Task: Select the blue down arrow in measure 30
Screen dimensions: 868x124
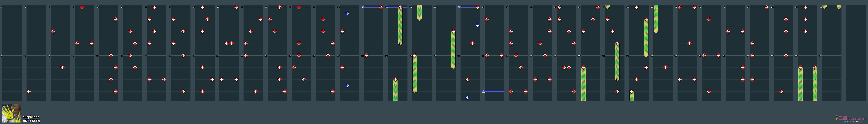Action: [x=347, y=86]
